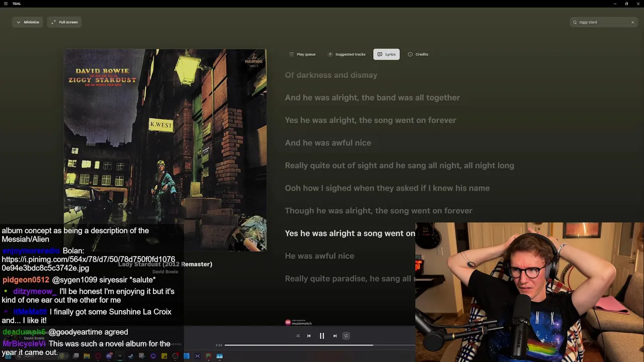The width and height of the screenshot is (644, 362).
Task: Open the yellow sticky notes taskbar icon
Action: (164, 356)
